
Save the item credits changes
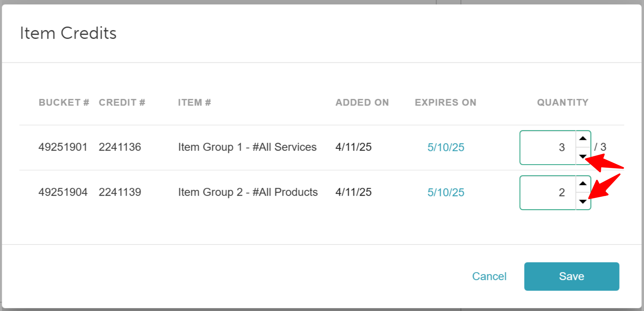pos(571,276)
